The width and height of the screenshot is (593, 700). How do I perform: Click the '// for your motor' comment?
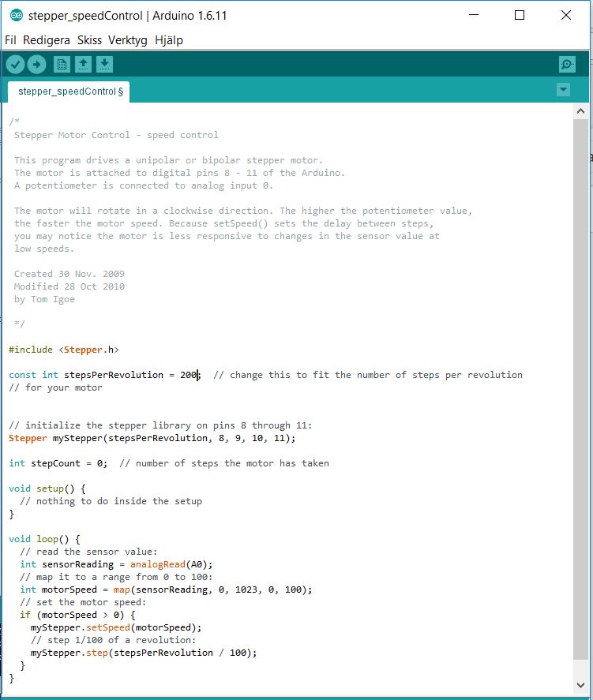[x=55, y=387]
